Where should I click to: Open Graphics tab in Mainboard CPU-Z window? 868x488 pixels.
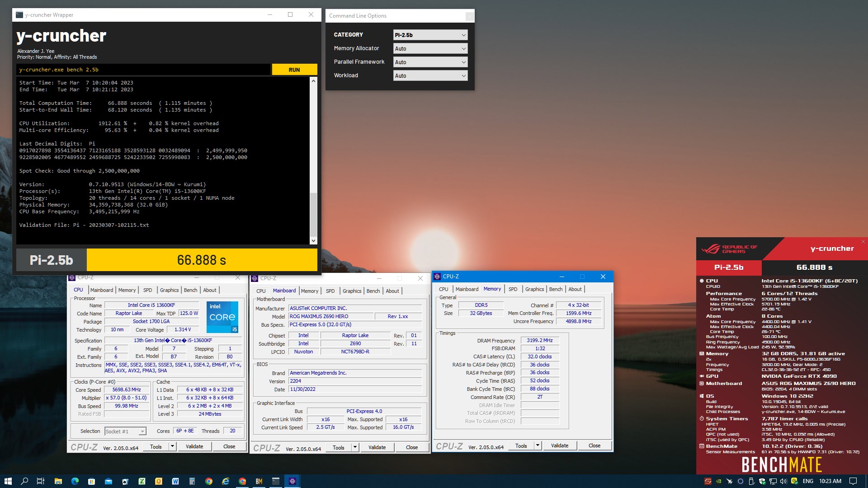pos(352,291)
